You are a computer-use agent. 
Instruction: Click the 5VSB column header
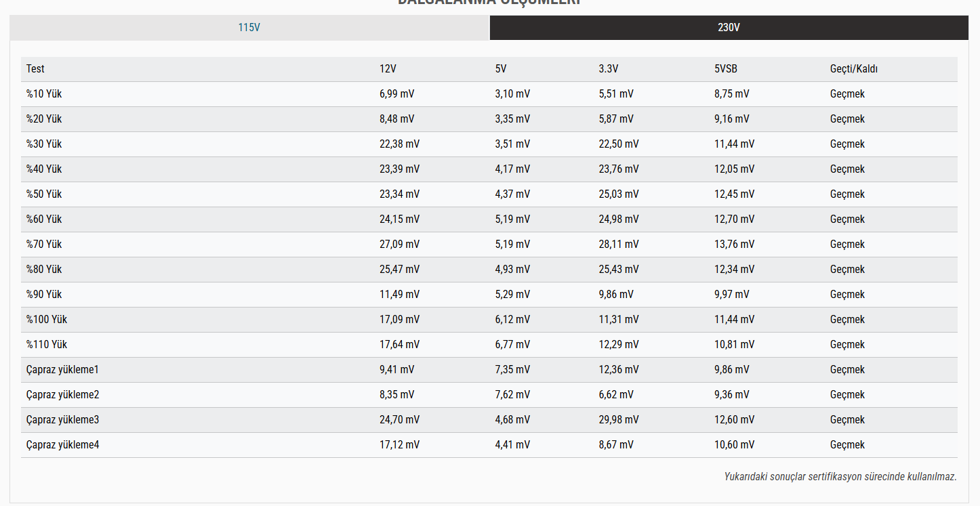pos(726,69)
